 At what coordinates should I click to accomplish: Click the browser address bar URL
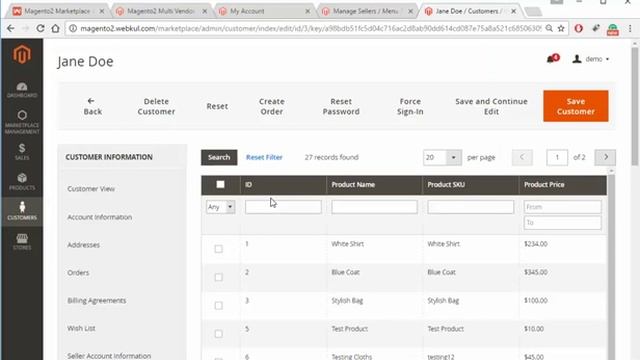coord(310,28)
